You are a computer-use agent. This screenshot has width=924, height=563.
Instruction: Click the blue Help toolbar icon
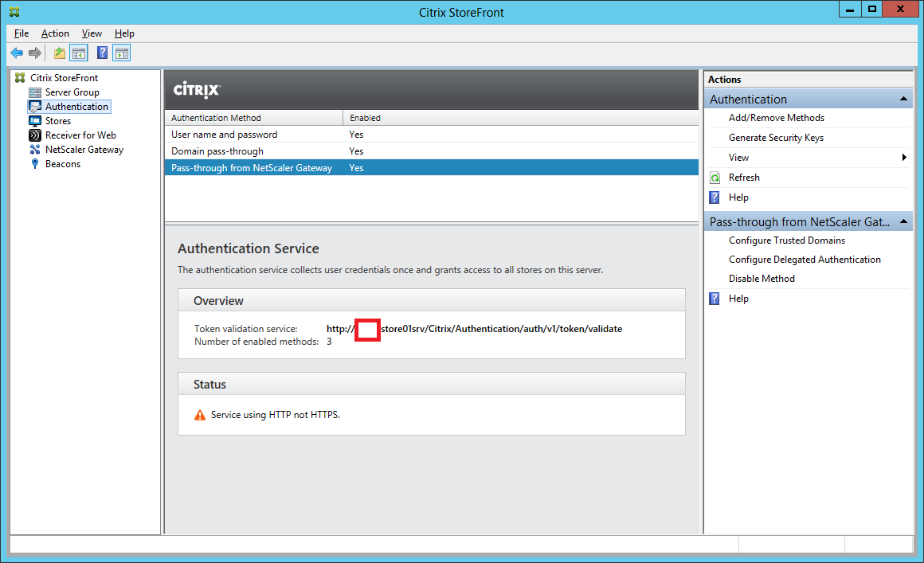(102, 53)
